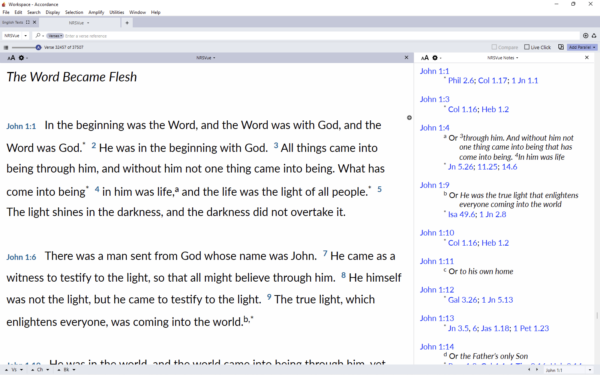Screen dimensions: 600x375
Task: Click the list icon left of the verse slider
Action: coord(6,47)
